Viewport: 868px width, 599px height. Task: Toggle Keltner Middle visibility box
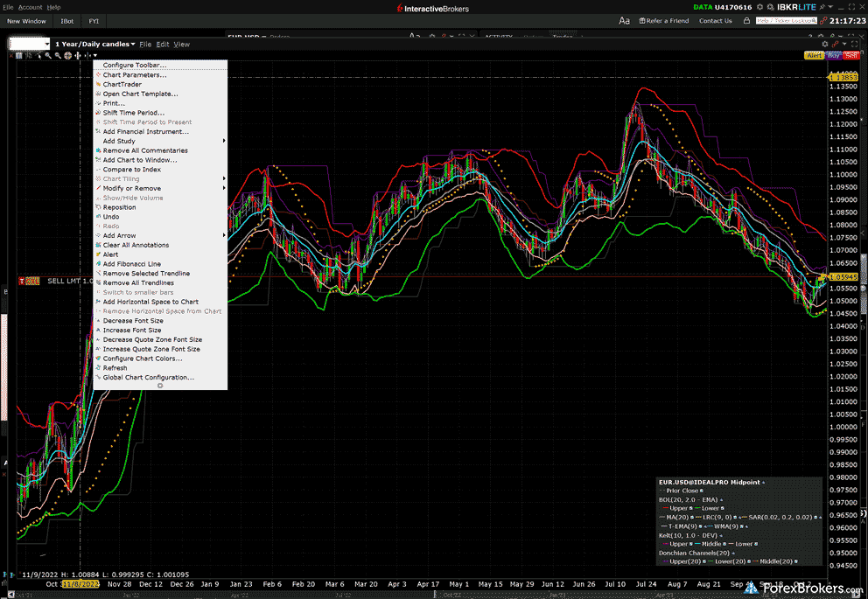(724, 544)
